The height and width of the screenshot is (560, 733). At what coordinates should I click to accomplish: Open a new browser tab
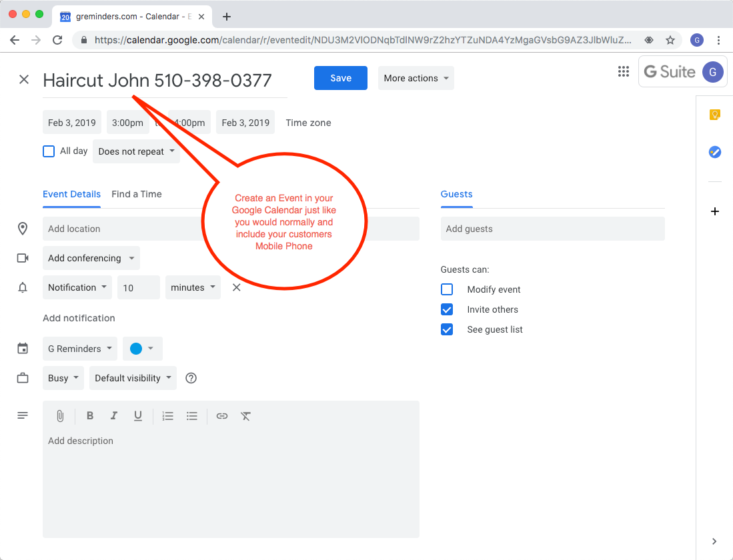point(227,17)
